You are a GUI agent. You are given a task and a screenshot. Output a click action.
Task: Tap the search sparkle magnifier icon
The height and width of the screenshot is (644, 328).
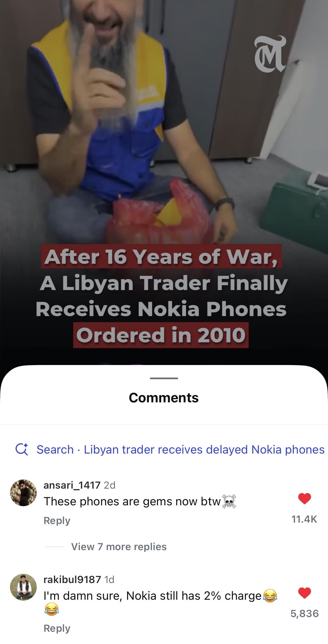tap(22, 449)
